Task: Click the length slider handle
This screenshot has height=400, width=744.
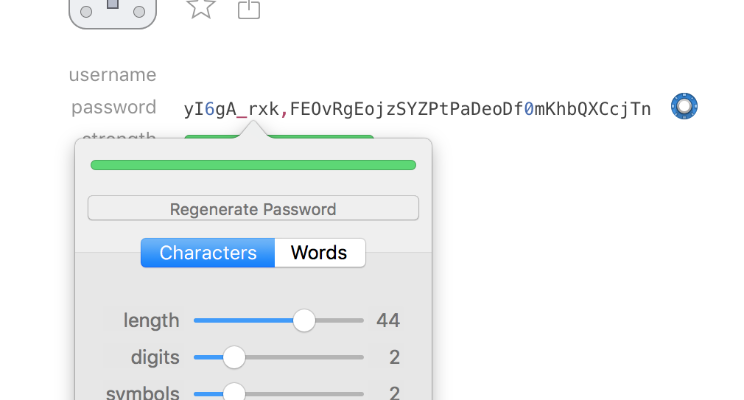Action: point(304,321)
